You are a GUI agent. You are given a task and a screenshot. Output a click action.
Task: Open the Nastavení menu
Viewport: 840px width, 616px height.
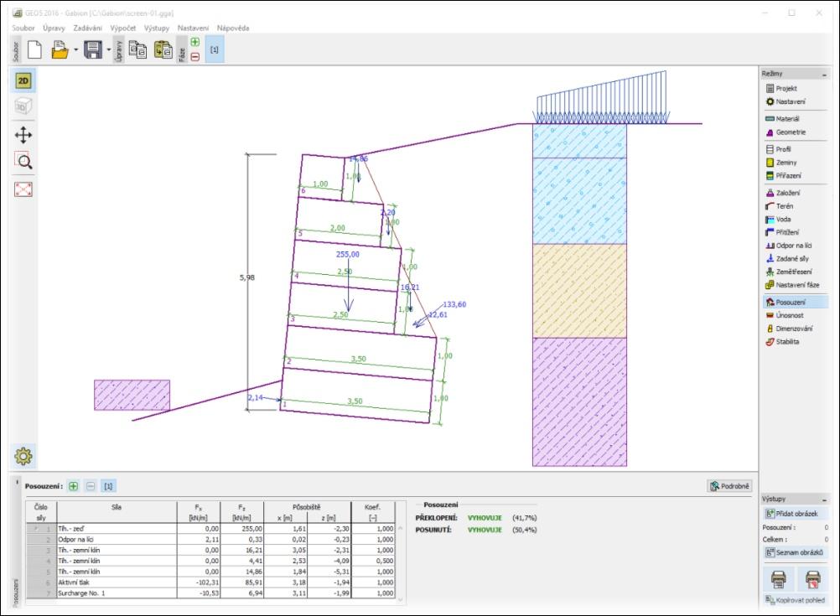pos(193,28)
